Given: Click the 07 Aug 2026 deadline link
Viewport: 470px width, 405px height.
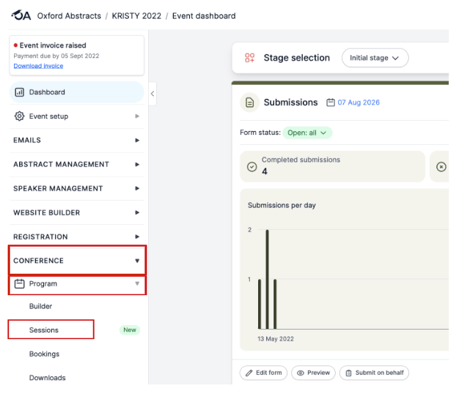Looking at the screenshot, I should (358, 102).
